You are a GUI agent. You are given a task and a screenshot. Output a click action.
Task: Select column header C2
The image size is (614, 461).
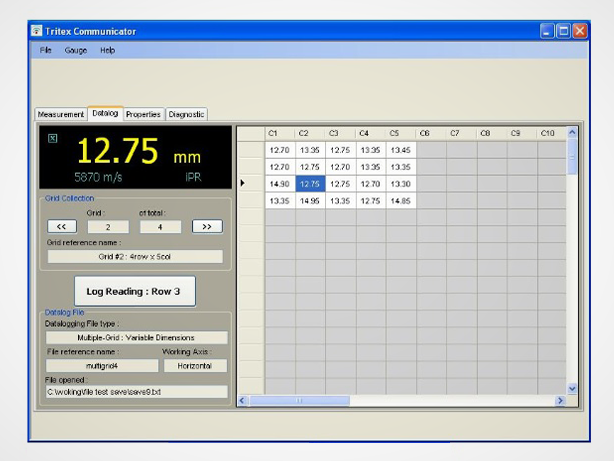pos(310,134)
